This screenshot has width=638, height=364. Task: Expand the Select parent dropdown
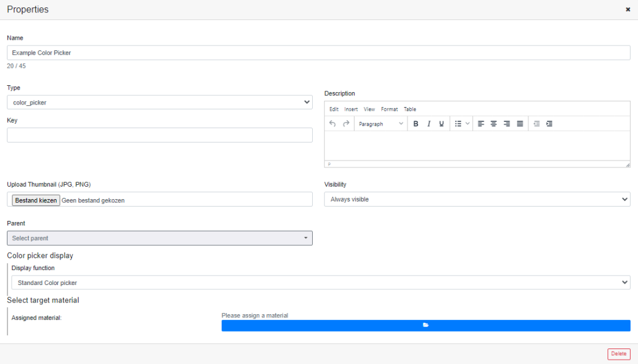pyautogui.click(x=159, y=238)
